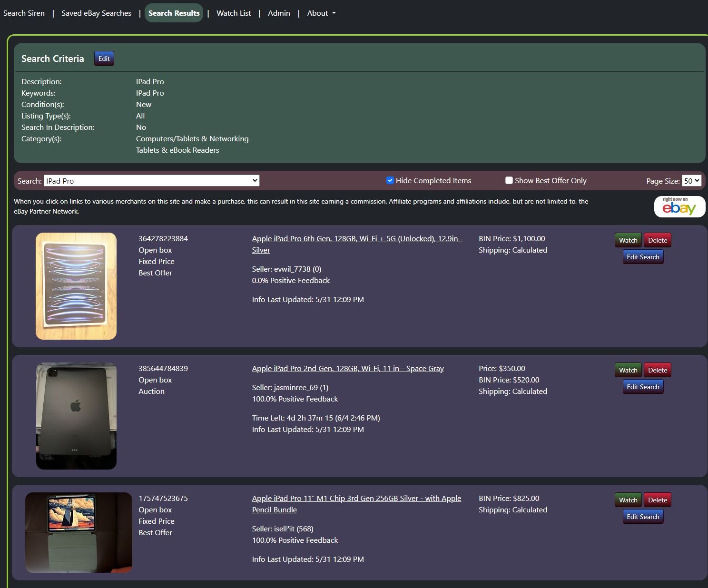Open the Watch List tab
708x588 pixels.
234,13
